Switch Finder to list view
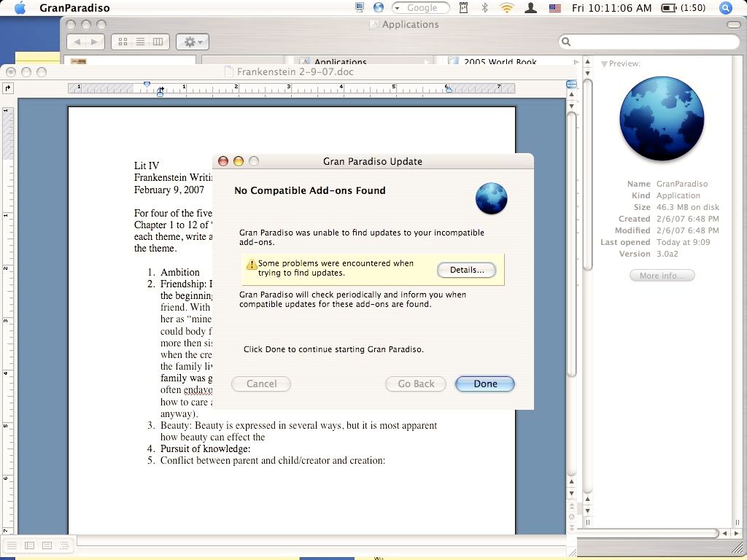Viewport: 747px width, 560px height. [140, 42]
